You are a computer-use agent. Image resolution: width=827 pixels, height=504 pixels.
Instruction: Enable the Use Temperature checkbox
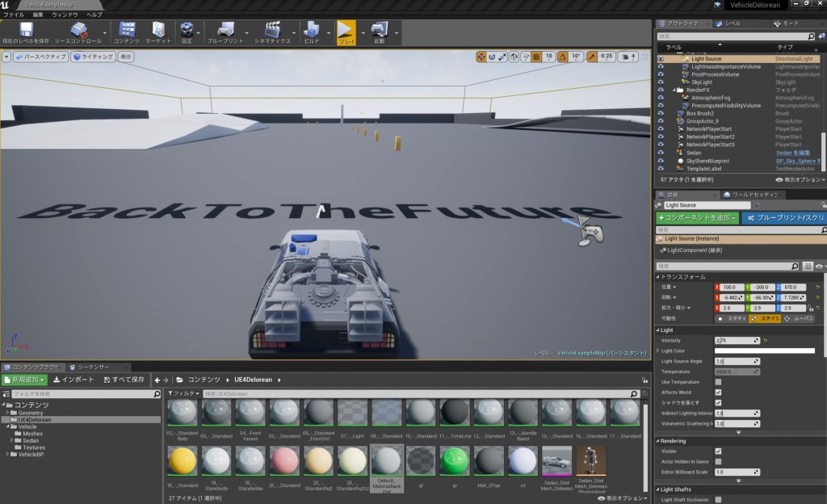[x=718, y=382]
